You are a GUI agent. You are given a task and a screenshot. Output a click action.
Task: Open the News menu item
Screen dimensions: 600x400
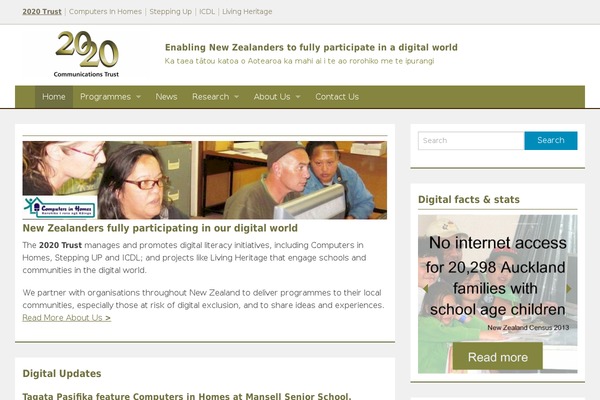[x=166, y=97]
